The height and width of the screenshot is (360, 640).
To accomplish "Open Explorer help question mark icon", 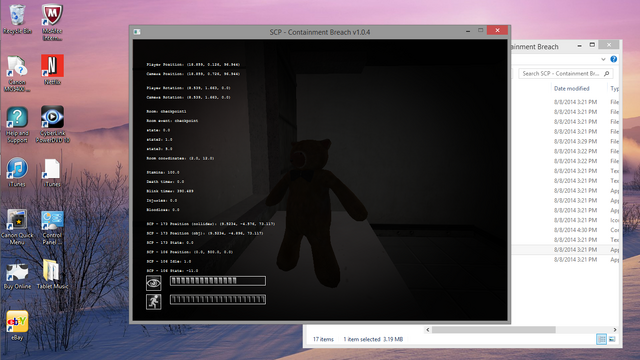I will (613, 59).
